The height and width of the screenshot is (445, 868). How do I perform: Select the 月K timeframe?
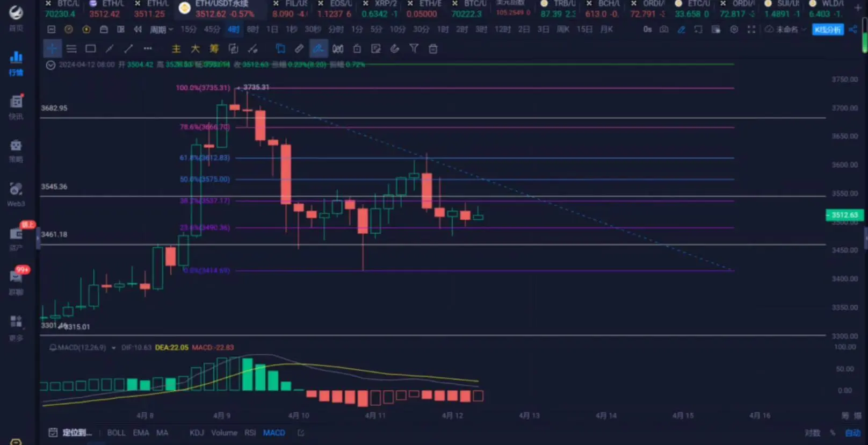606,30
